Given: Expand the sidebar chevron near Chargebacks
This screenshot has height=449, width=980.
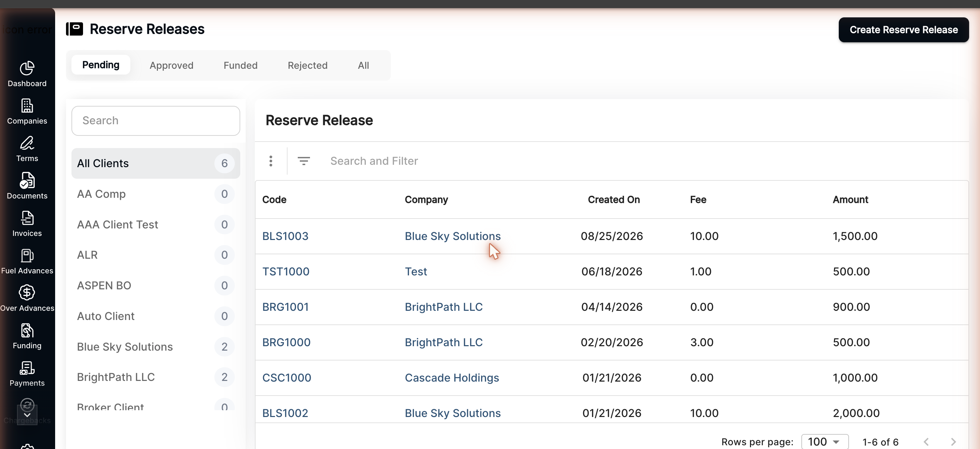Looking at the screenshot, I should (27, 415).
